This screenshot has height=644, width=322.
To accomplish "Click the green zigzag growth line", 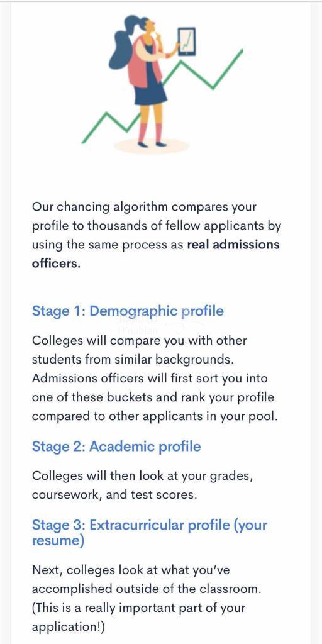I will point(162,96).
